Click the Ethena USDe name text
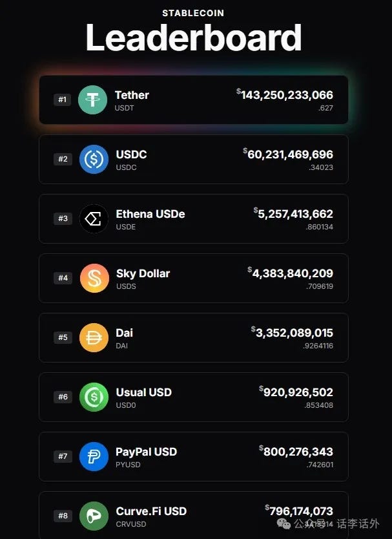Screen dimensions: 392x539 (x=150, y=214)
